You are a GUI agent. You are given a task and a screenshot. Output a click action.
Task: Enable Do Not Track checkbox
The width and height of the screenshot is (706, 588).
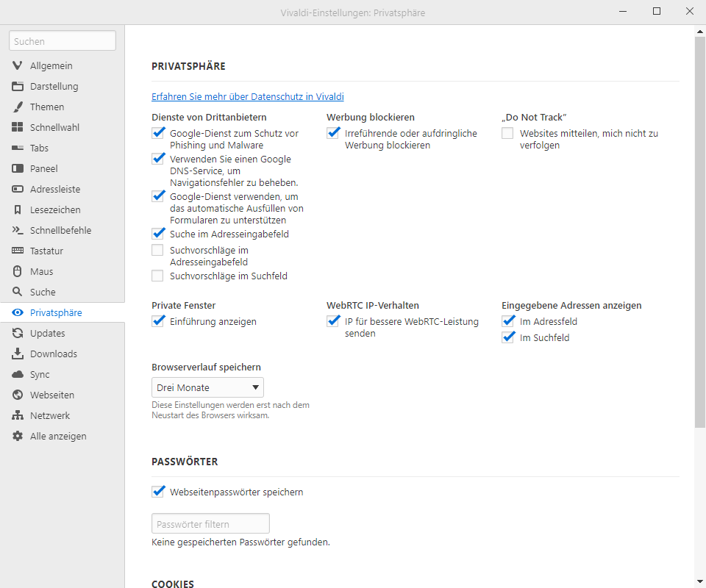(x=507, y=133)
